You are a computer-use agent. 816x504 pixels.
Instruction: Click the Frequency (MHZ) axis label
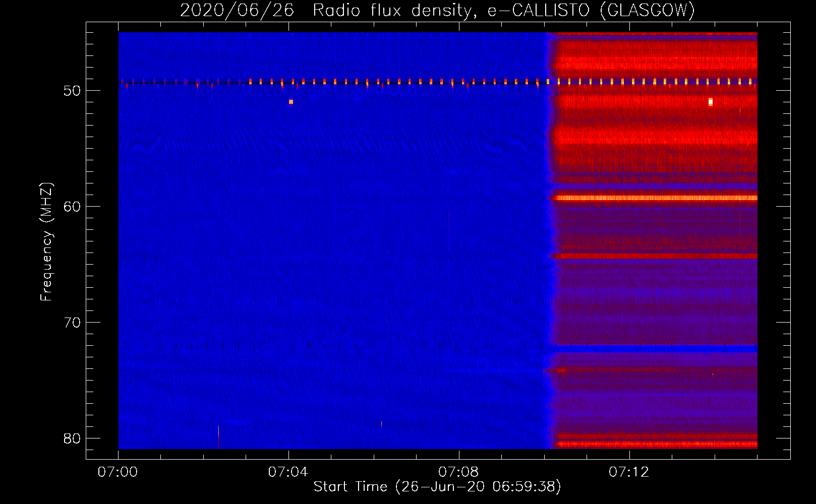click(46, 242)
